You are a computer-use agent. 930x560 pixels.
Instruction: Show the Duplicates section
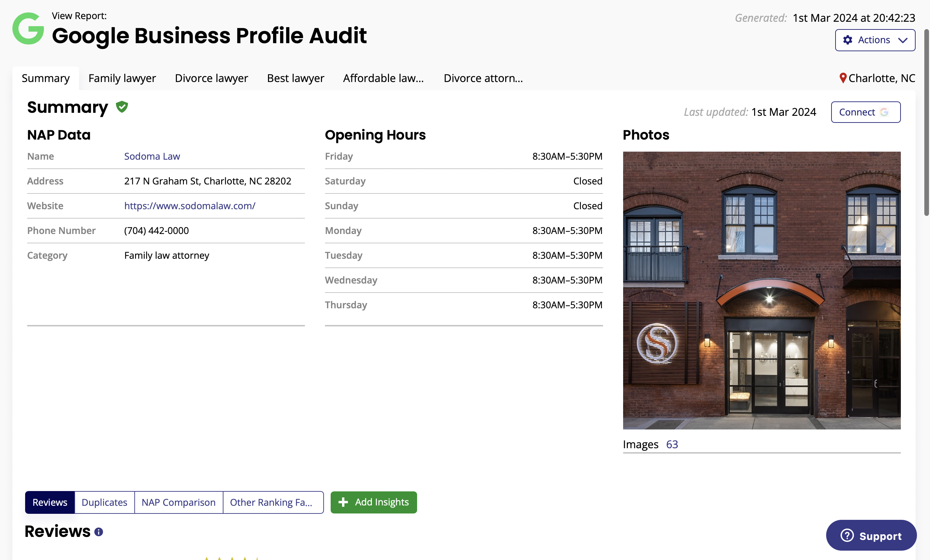coord(104,502)
